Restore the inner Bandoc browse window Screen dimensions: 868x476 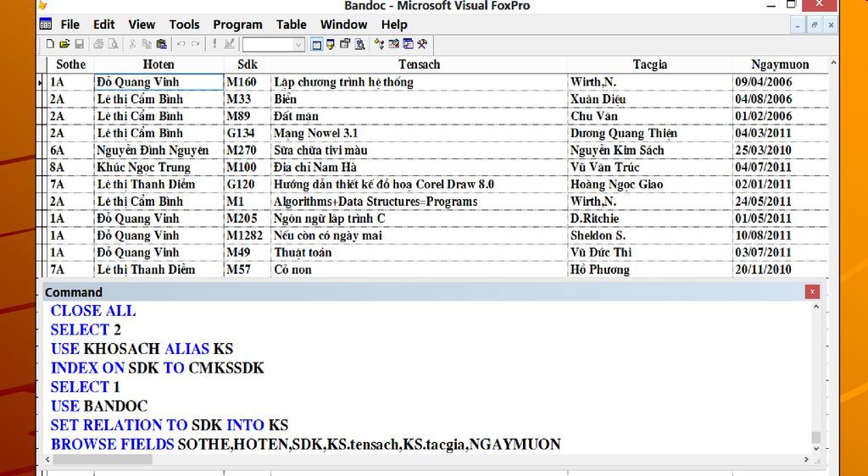(815, 25)
